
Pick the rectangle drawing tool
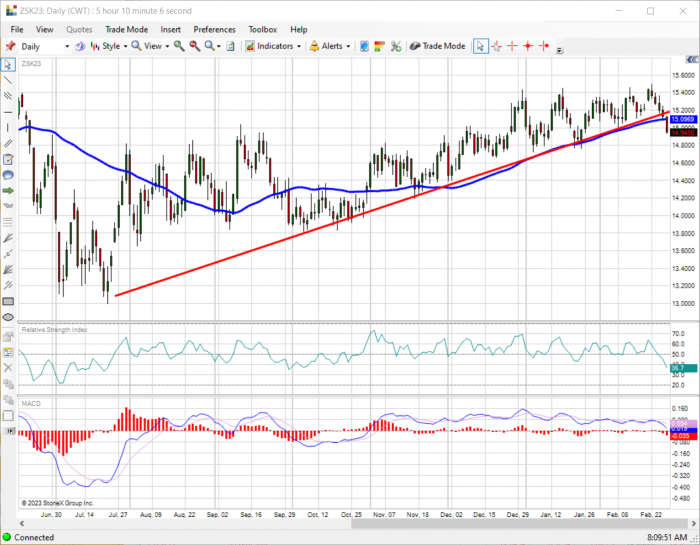coord(8,301)
